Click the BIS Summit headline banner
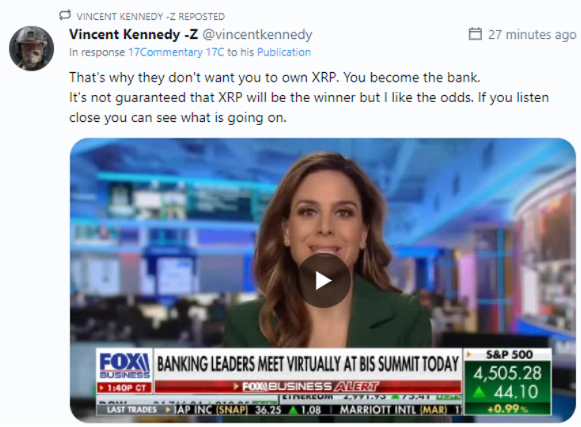The height and width of the screenshot is (427, 581). pyautogui.click(x=308, y=364)
